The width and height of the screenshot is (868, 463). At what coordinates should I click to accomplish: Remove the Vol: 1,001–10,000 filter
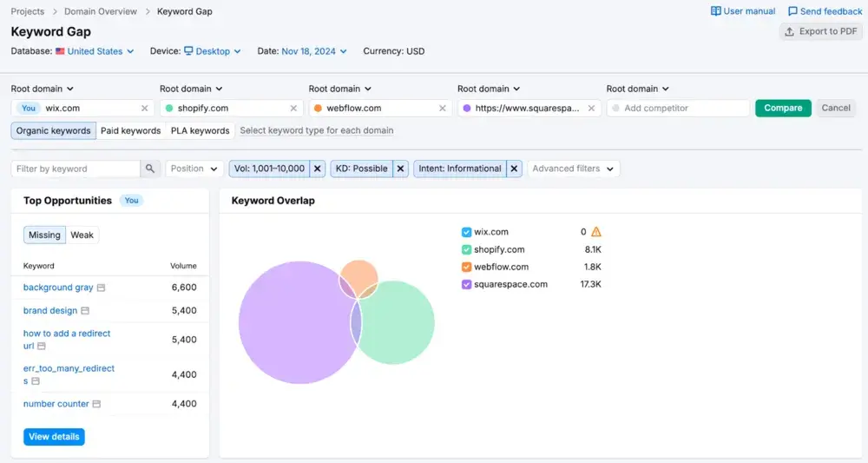point(317,169)
